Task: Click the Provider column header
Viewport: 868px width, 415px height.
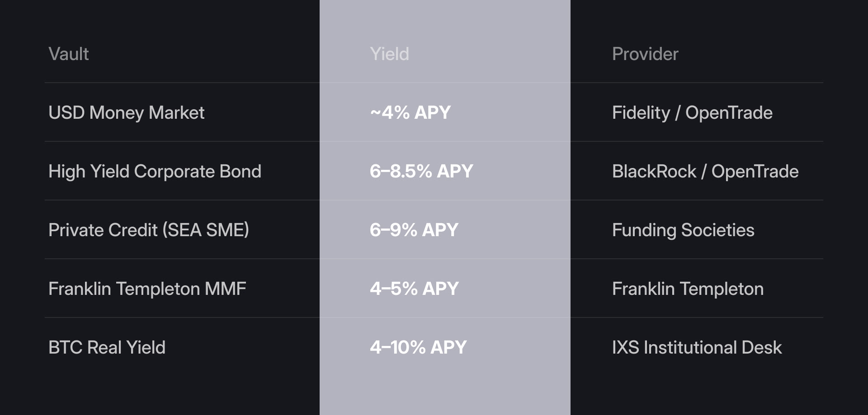Action: 645,54
